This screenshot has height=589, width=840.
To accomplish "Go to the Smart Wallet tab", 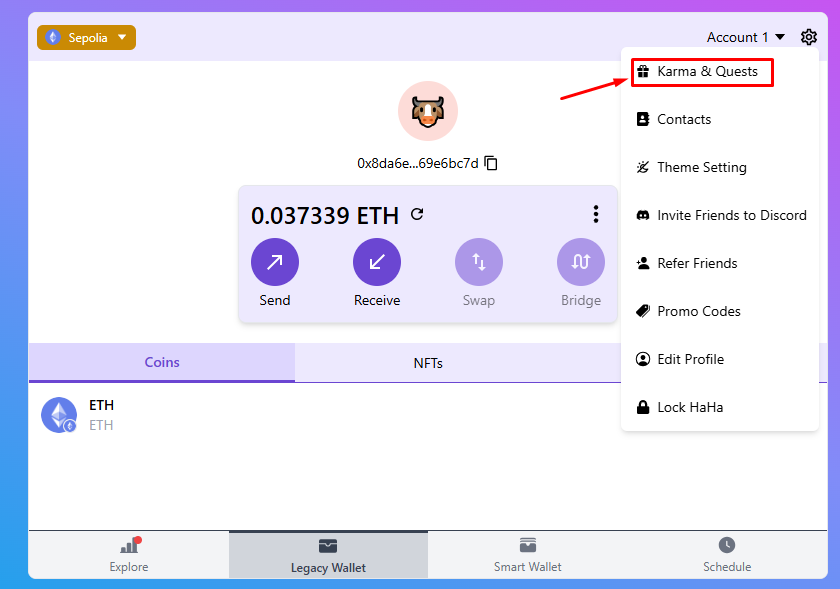I will click(528, 555).
